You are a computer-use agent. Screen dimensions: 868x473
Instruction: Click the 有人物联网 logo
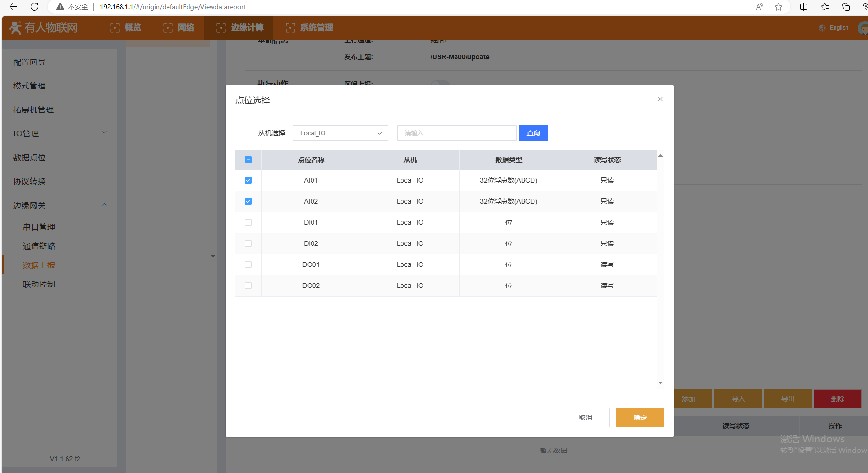[44, 28]
